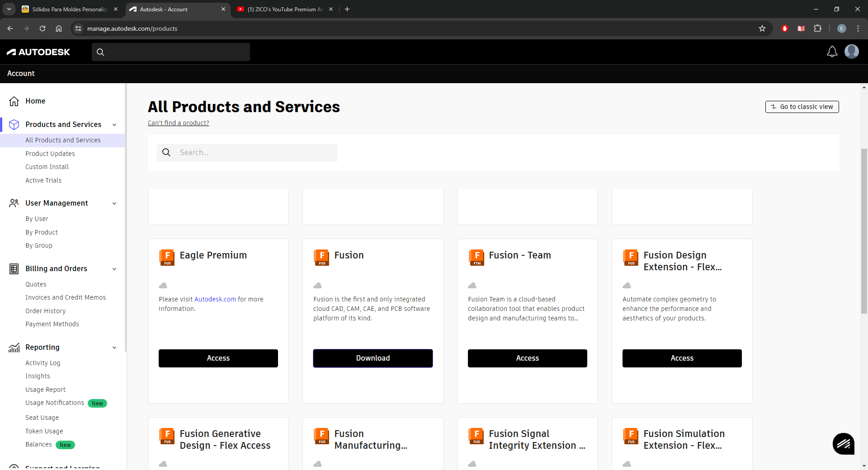
Task: Collapse the Billing and Orders section chevron
Action: [x=114, y=269]
